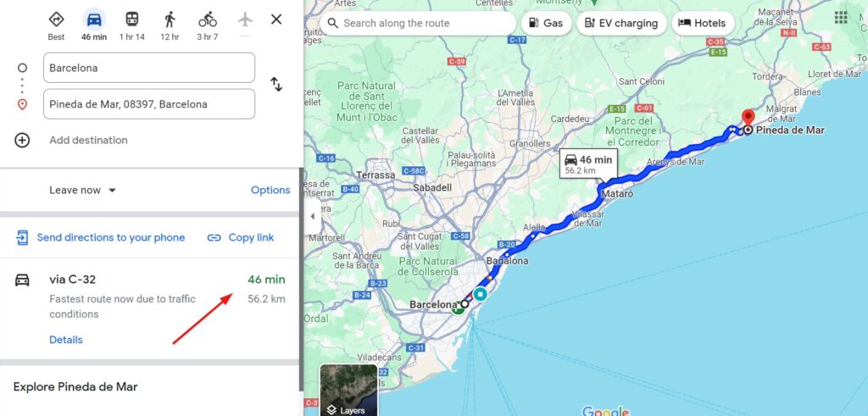Click Copy link

point(240,238)
